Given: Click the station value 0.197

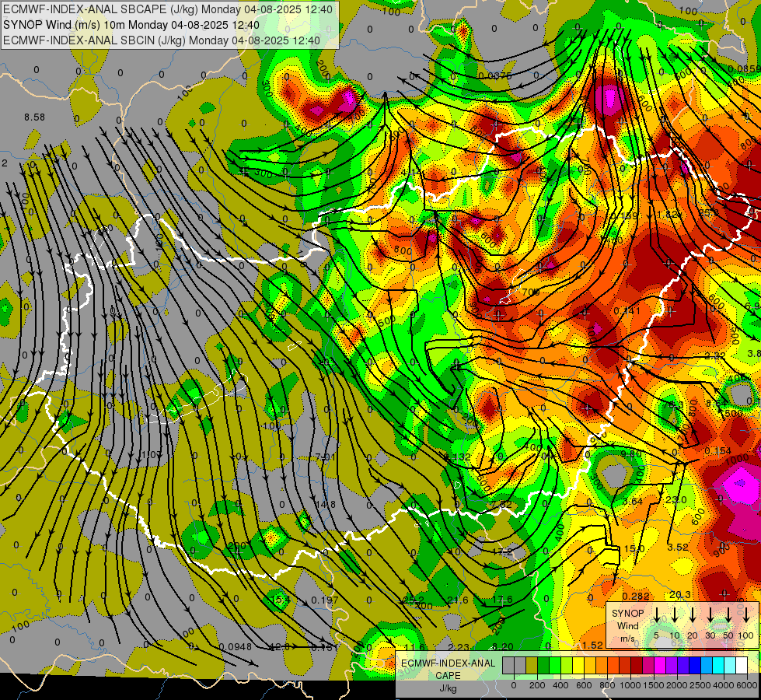Looking at the screenshot, I should [x=325, y=600].
